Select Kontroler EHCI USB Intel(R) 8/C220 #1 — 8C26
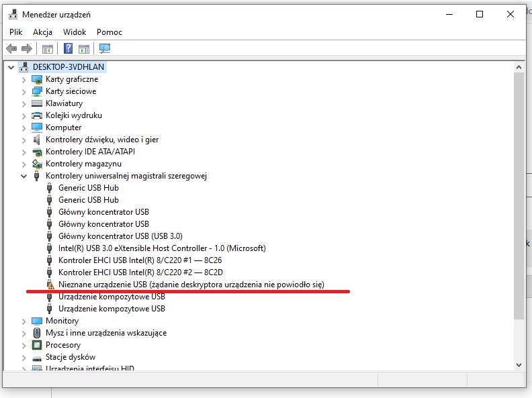The height and width of the screenshot is (398, 532). coord(140,260)
